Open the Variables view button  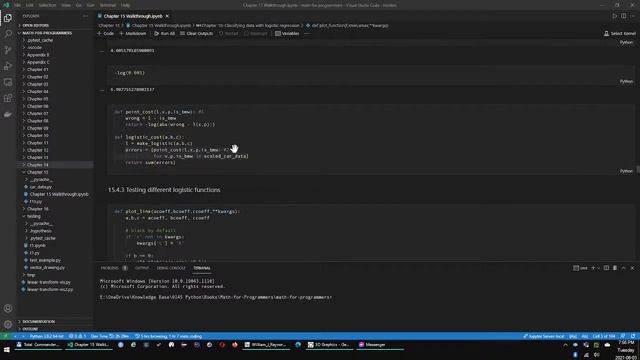287,33
